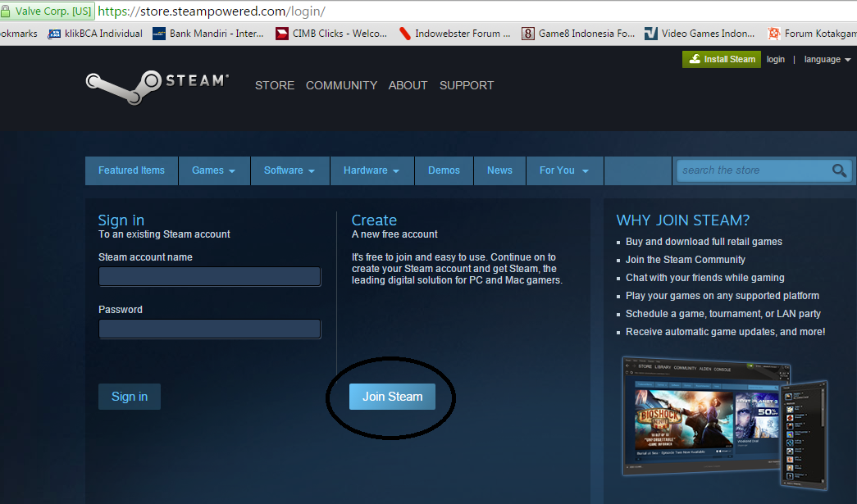Open the language selector dropdown
The width and height of the screenshot is (857, 504).
[x=827, y=59]
